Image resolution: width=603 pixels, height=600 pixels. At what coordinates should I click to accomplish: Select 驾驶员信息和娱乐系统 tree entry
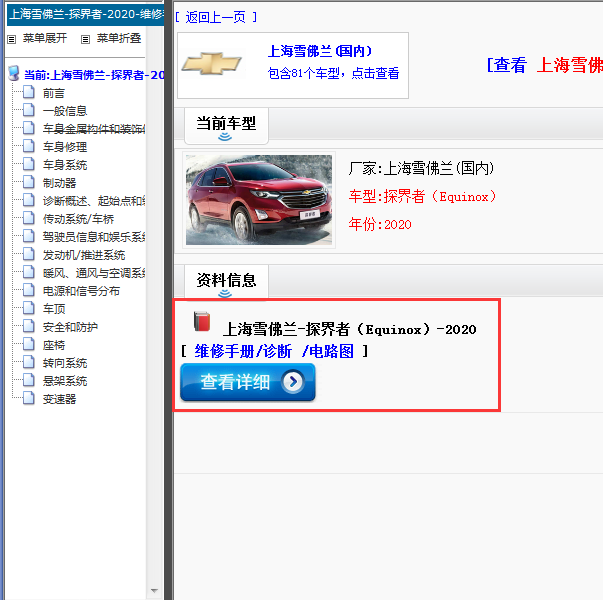pos(94,237)
